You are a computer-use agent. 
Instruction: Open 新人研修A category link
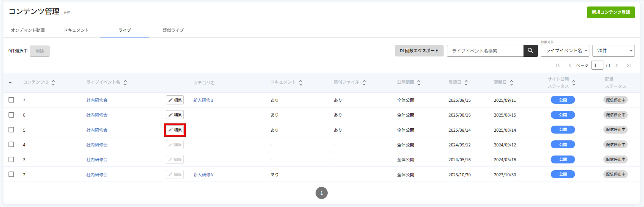pos(203,175)
